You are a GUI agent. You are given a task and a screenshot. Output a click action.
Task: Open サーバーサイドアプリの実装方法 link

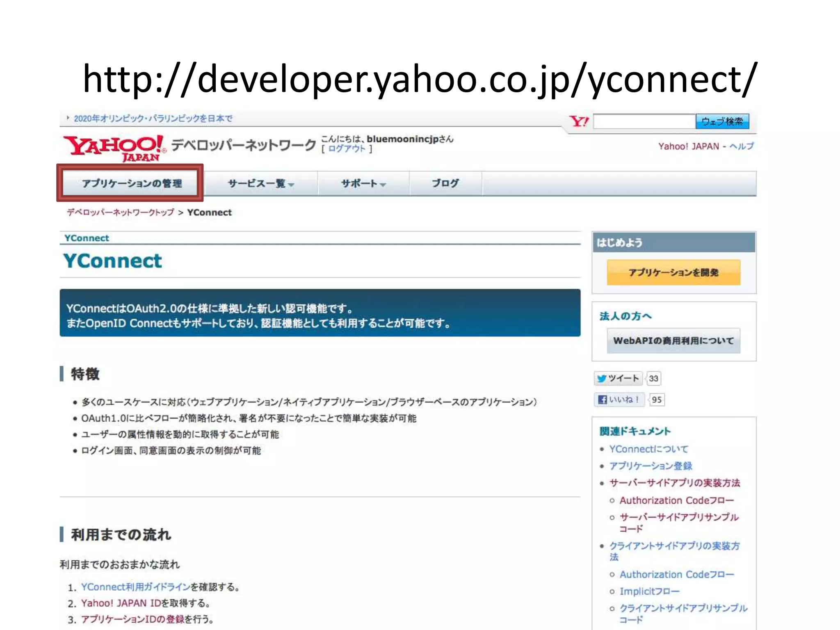pyautogui.click(x=675, y=483)
